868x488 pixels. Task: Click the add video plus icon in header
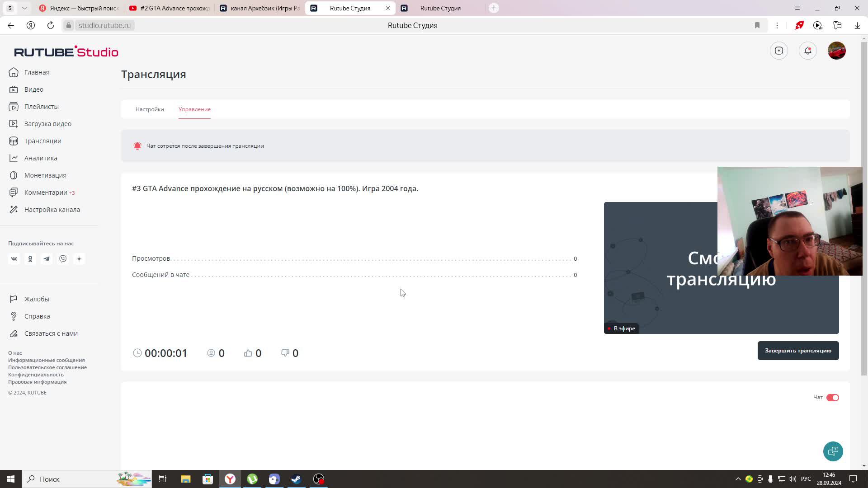pos(778,51)
